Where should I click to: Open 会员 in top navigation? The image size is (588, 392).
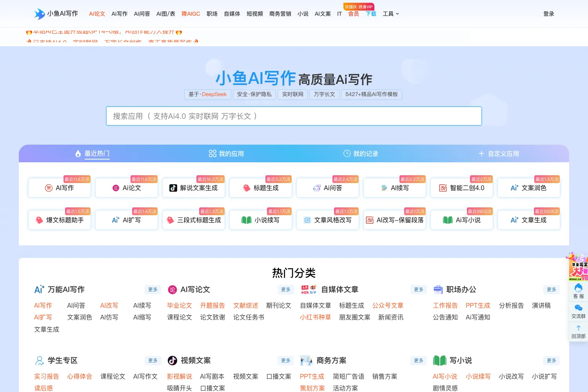tap(354, 14)
